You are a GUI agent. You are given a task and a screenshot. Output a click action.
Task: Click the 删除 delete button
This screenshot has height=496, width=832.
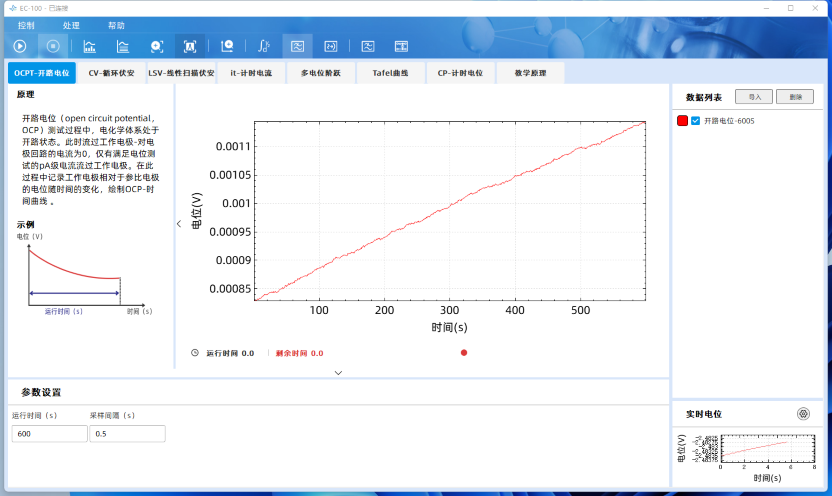[x=795, y=97]
